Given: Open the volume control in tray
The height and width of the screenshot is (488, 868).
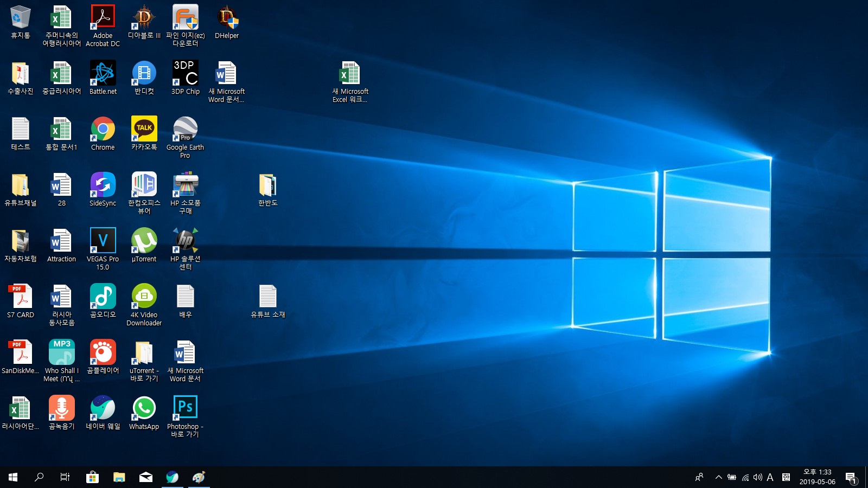Looking at the screenshot, I should tap(758, 477).
